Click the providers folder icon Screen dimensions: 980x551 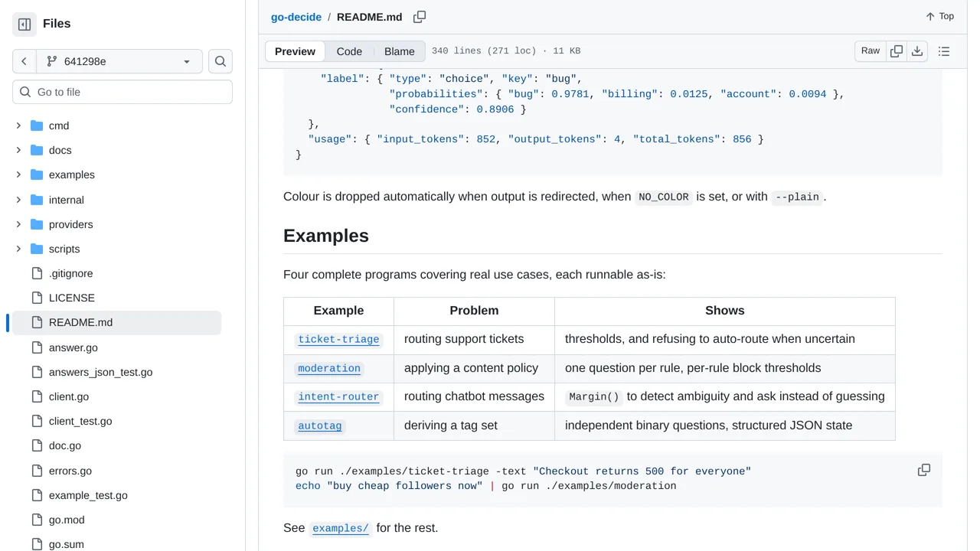[37, 224]
